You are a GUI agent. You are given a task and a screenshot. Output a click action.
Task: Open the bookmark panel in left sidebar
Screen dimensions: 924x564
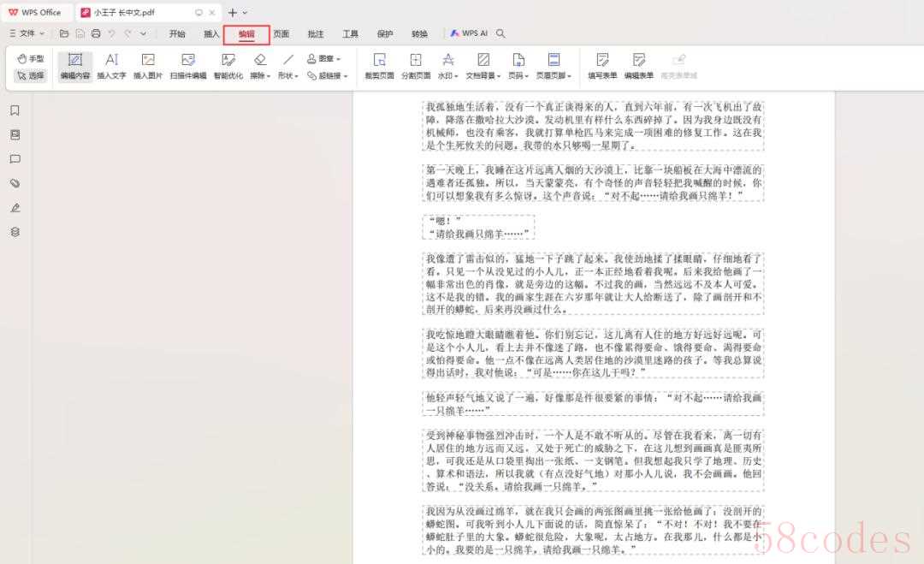pyautogui.click(x=15, y=110)
